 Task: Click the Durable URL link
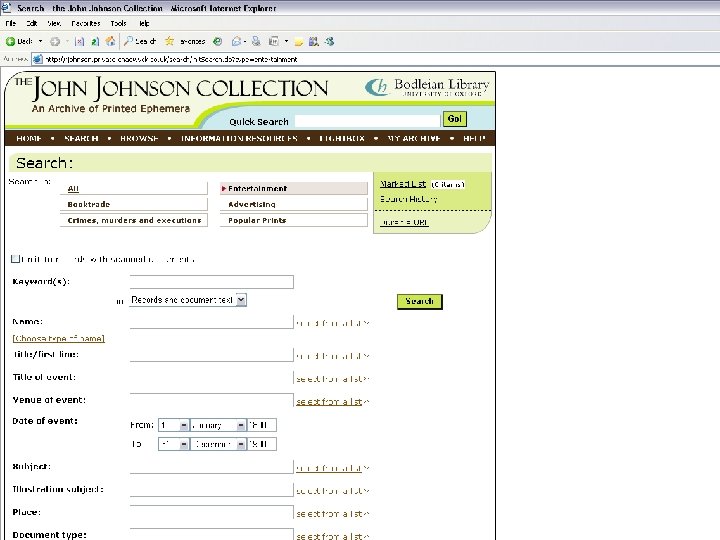click(x=405, y=222)
